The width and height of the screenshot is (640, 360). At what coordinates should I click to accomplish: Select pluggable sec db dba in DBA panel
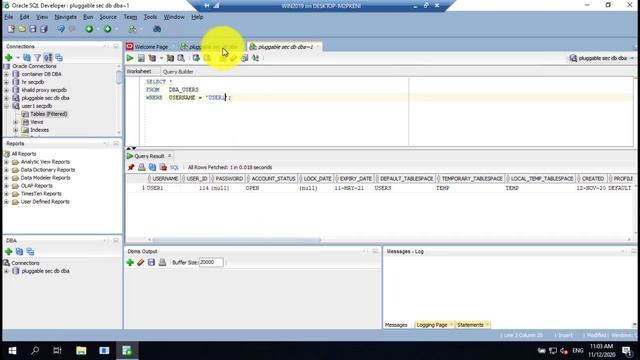[x=45, y=271]
